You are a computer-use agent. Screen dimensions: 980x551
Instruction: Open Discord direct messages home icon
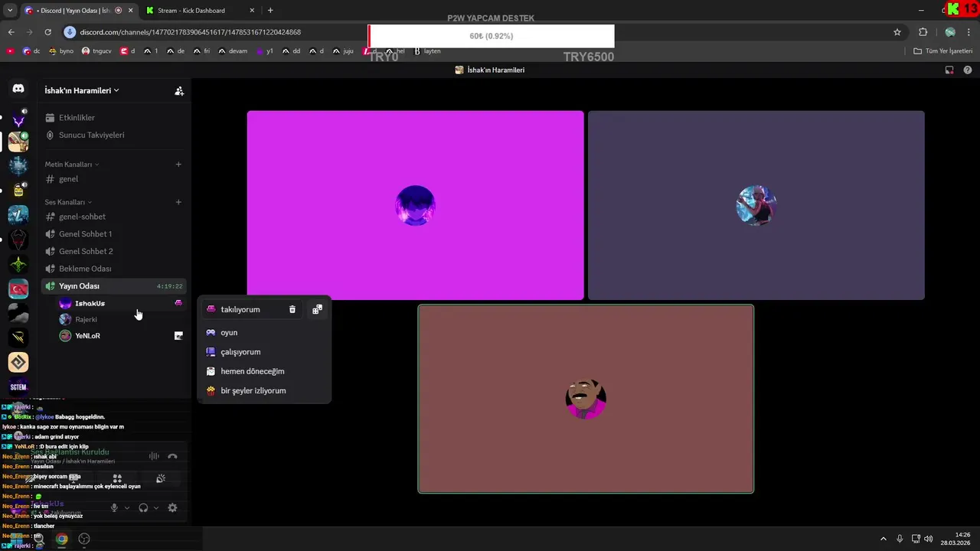click(18, 89)
